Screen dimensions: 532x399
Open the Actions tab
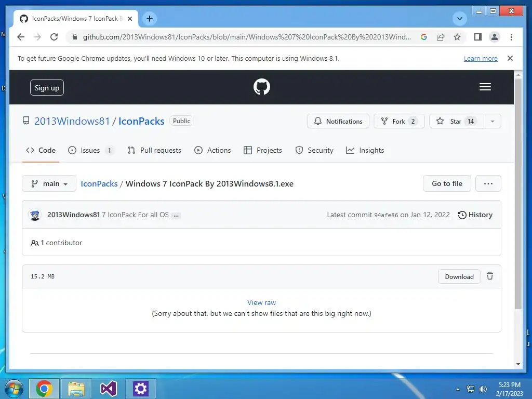(212, 150)
